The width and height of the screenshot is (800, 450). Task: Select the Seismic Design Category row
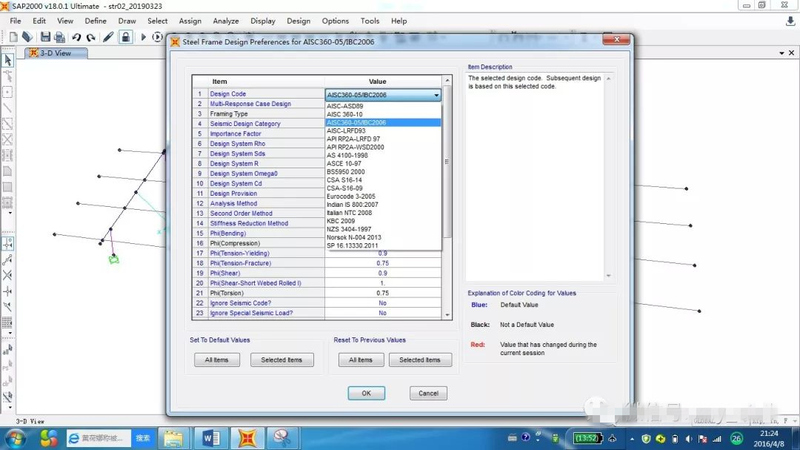[x=259, y=124]
